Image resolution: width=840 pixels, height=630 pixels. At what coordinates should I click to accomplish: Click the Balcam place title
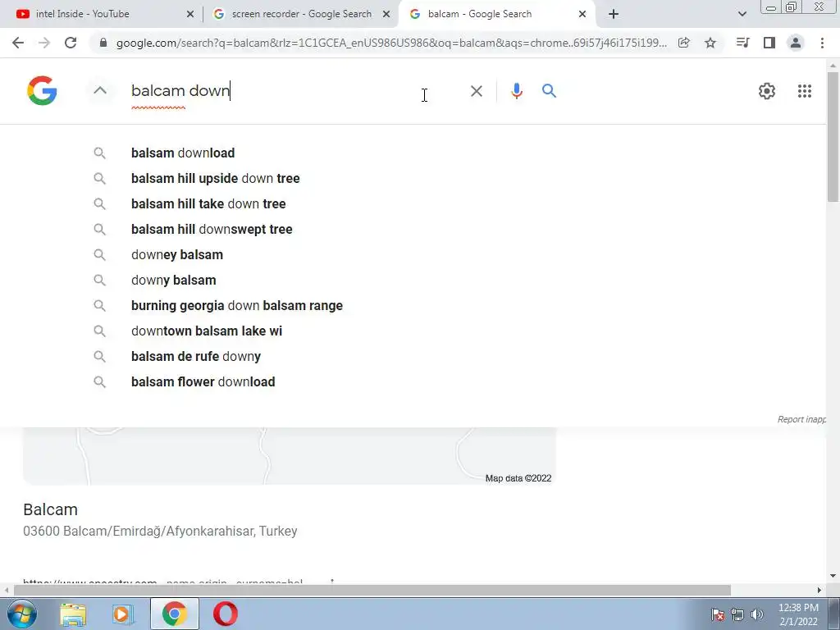click(x=50, y=509)
